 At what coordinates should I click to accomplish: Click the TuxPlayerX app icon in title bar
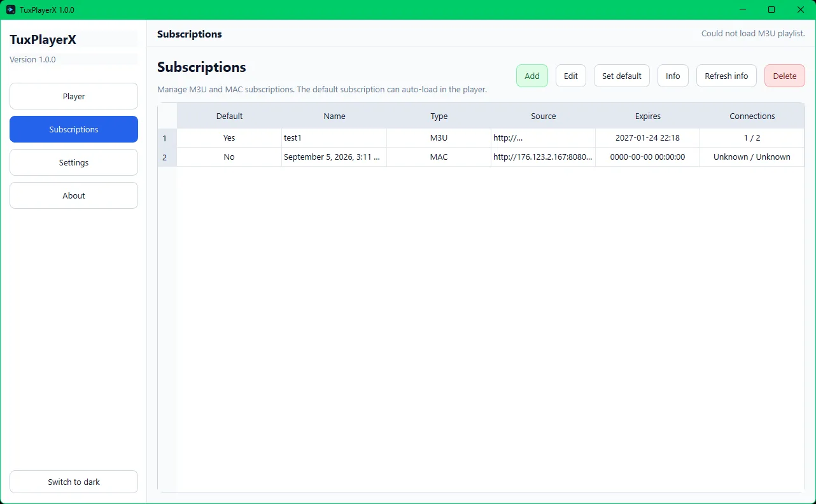[x=11, y=10]
